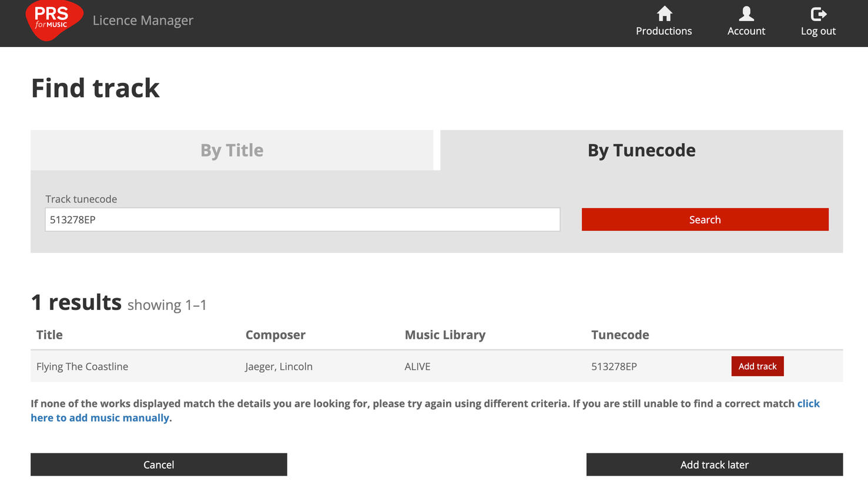868x498 pixels.
Task: Click the Tunecode column header
Action: point(620,335)
